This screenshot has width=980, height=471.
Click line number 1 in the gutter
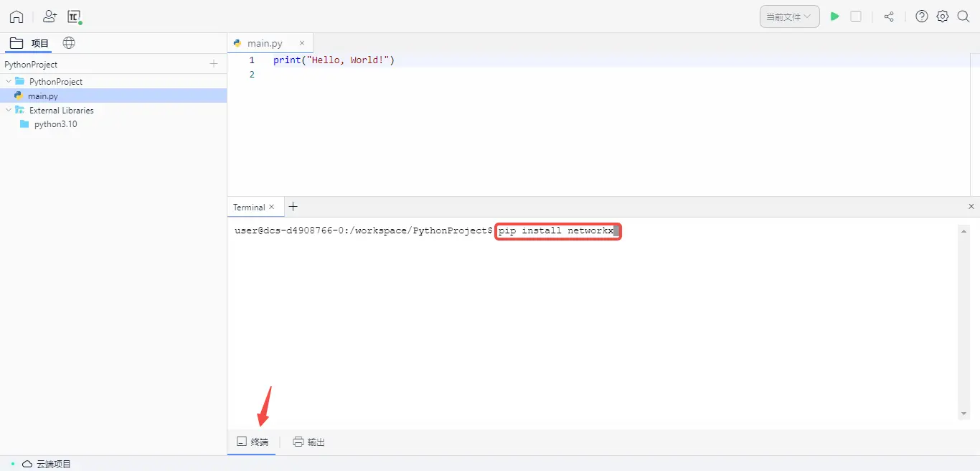pos(252,60)
